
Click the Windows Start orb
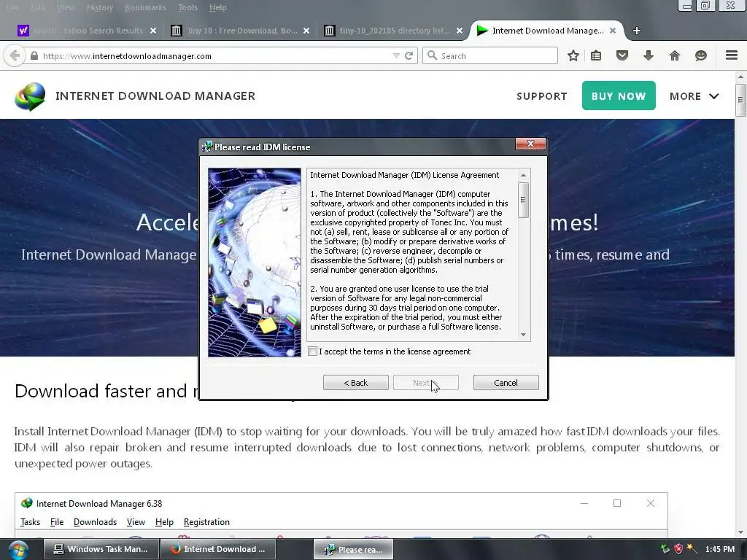[18, 550]
